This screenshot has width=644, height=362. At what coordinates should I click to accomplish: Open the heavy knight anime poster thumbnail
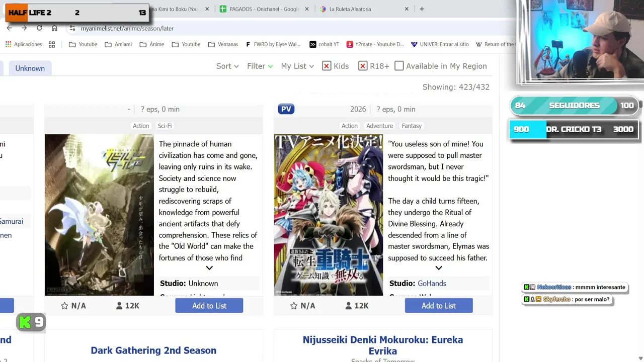329,215
